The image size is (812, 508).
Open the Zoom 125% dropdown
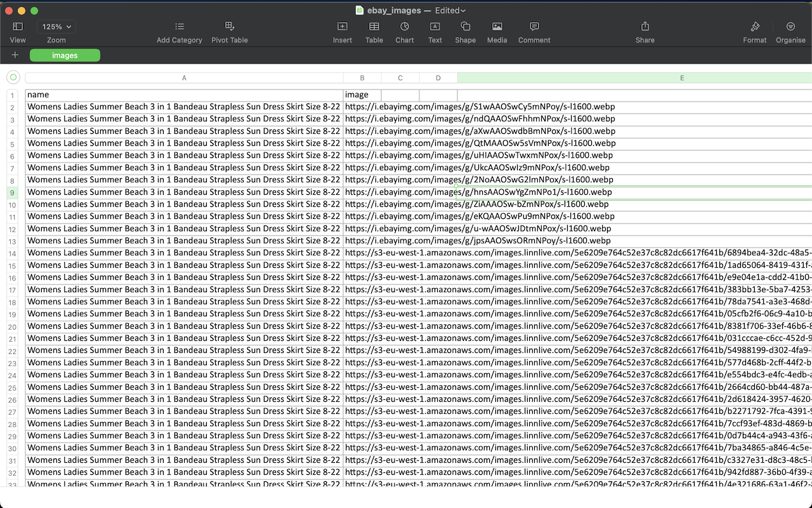point(56,27)
